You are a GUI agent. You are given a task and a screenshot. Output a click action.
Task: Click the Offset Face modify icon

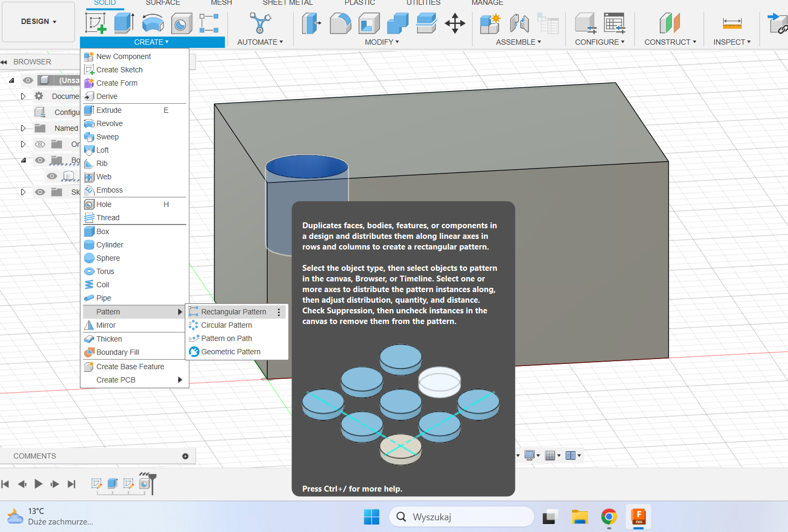[x=426, y=23]
